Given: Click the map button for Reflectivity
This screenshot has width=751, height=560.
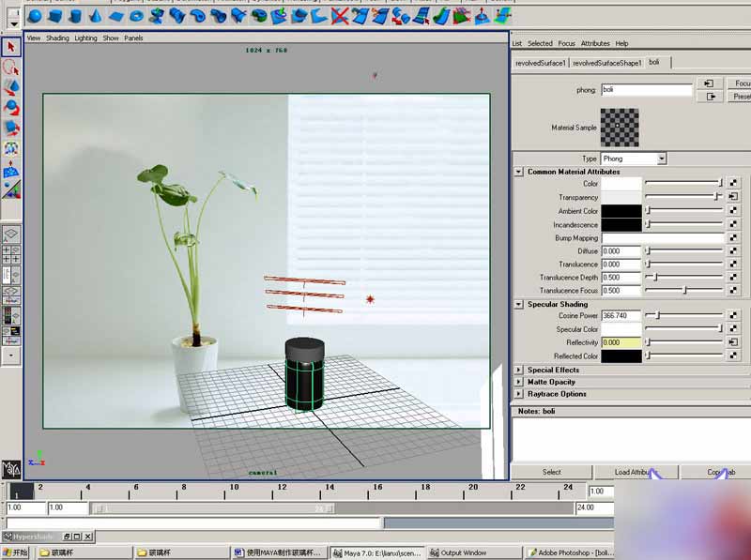Looking at the screenshot, I should [733, 341].
